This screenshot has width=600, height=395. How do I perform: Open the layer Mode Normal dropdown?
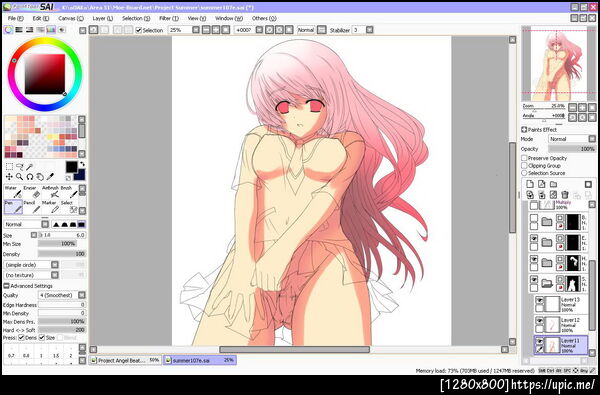click(592, 139)
